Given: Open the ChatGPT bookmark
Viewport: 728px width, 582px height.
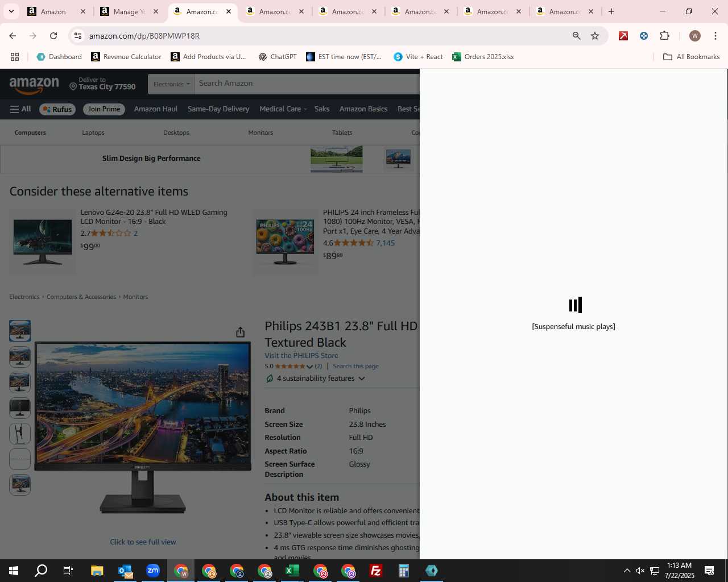Looking at the screenshot, I should click(278, 57).
